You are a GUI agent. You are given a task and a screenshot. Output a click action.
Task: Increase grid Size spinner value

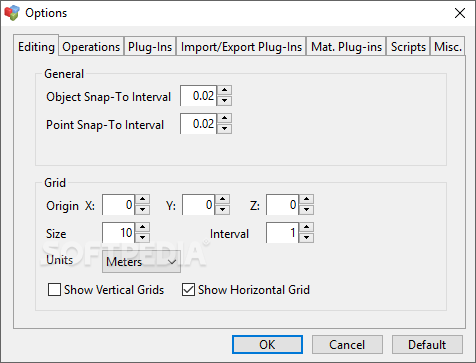(143, 228)
